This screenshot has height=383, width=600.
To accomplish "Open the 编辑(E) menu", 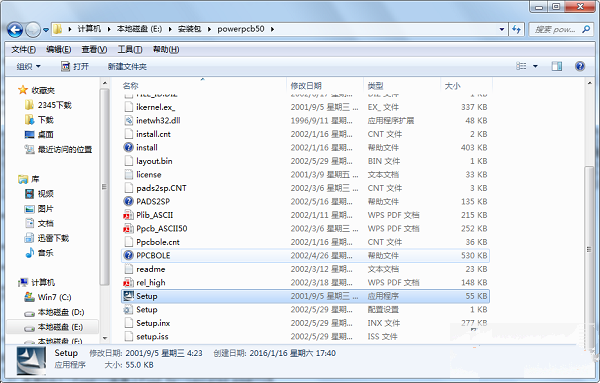I will click(x=59, y=49).
